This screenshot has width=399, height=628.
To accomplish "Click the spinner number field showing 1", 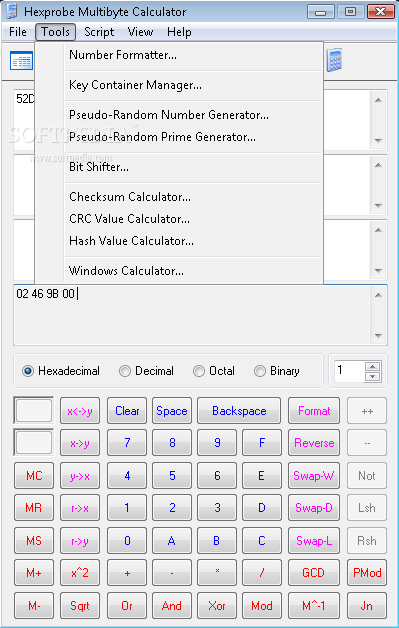I will pos(349,371).
